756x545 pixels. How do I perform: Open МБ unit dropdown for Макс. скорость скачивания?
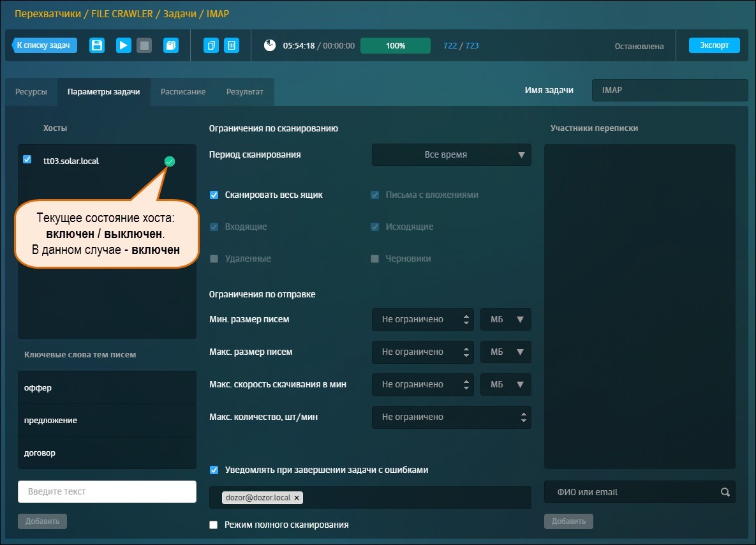pyautogui.click(x=506, y=384)
